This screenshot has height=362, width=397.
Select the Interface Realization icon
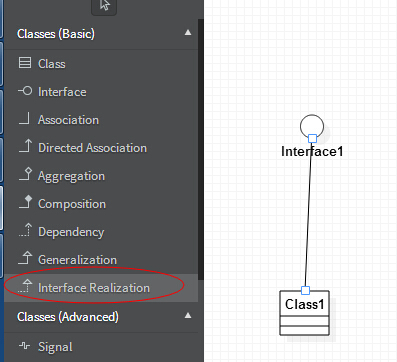(25, 286)
